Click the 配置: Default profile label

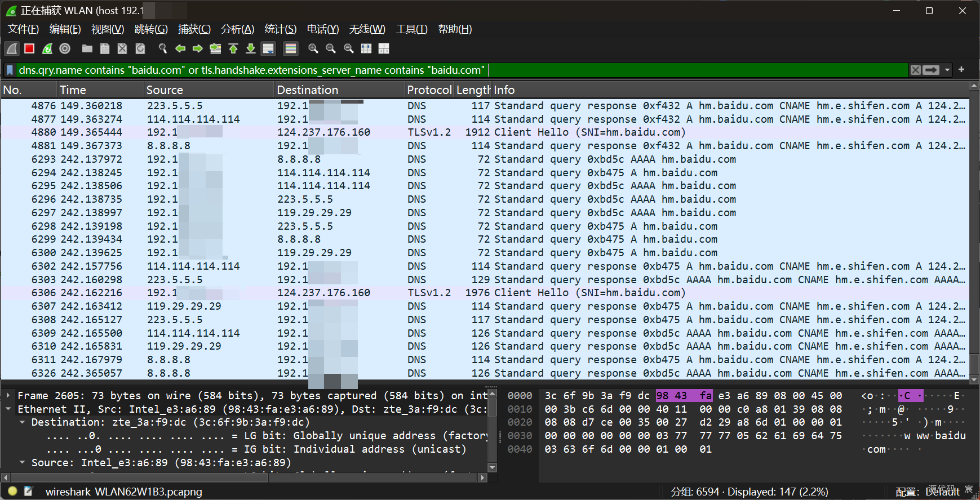coord(928,492)
